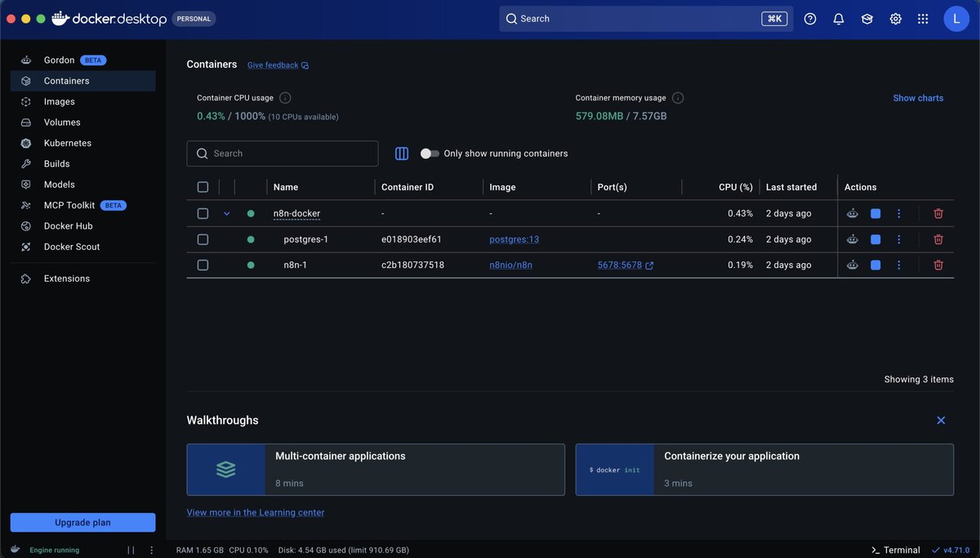View more in the Learning center
The height and width of the screenshot is (558, 980).
point(256,512)
